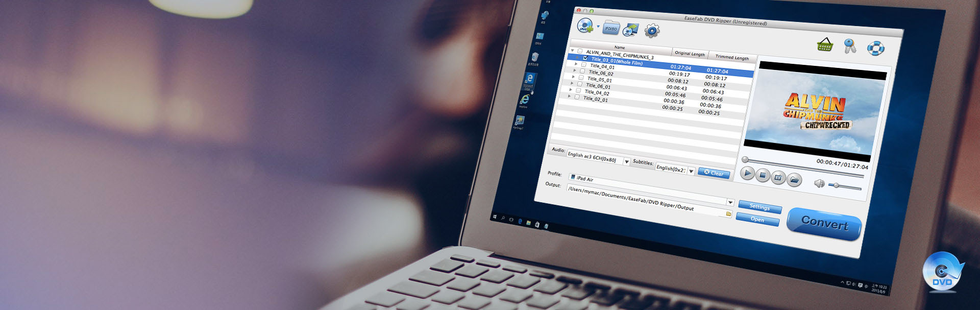
Task: Click the Task View icon on taskbar
Action: (511, 220)
